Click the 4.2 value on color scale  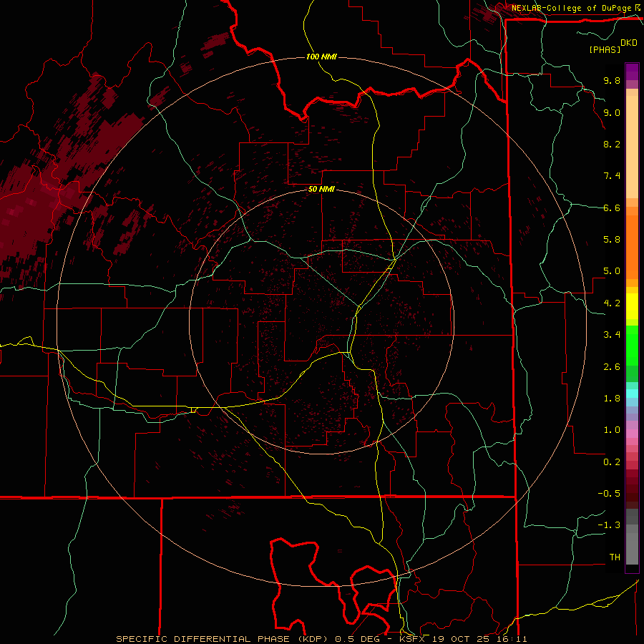[612, 303]
